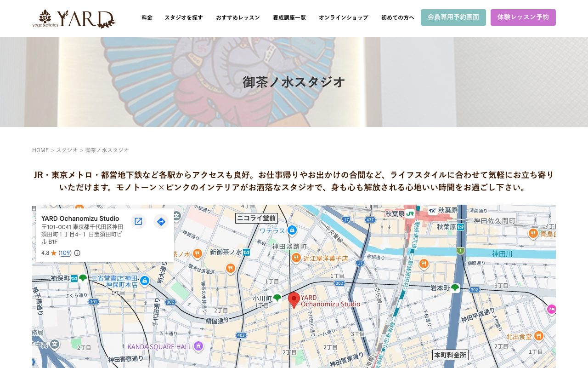Image resolution: width=588 pixels, height=368 pixels.
Task: Open larger map icon in map card
Action: 138,222
